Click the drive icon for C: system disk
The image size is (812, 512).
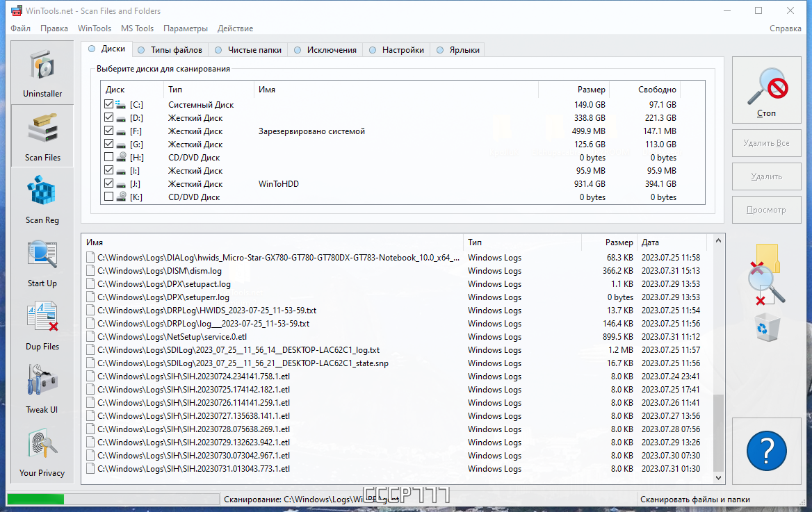click(x=121, y=105)
